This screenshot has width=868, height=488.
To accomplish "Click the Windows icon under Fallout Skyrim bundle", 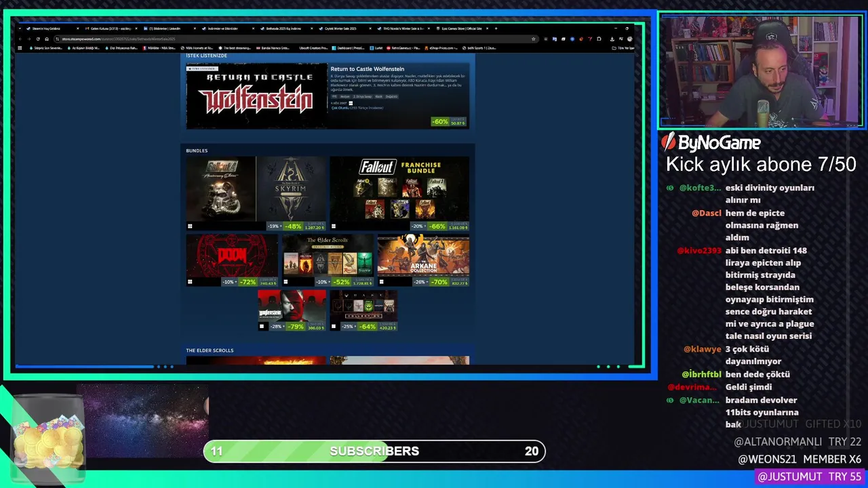I will point(190,226).
